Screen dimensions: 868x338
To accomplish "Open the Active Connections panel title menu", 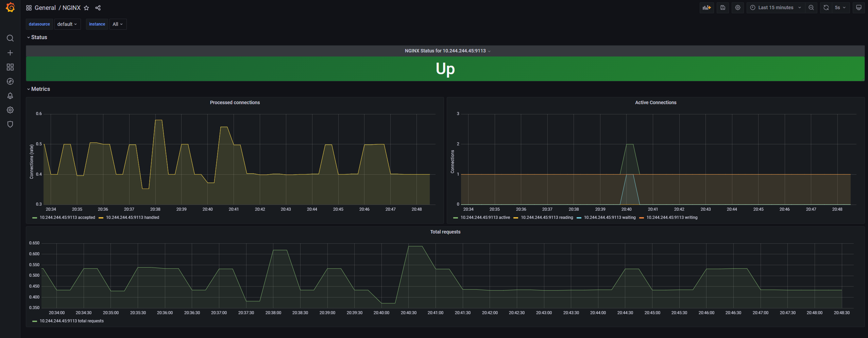I will [x=656, y=102].
